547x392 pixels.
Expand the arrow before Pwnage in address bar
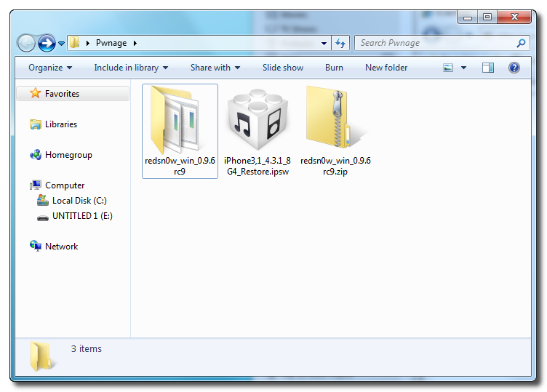(88, 43)
